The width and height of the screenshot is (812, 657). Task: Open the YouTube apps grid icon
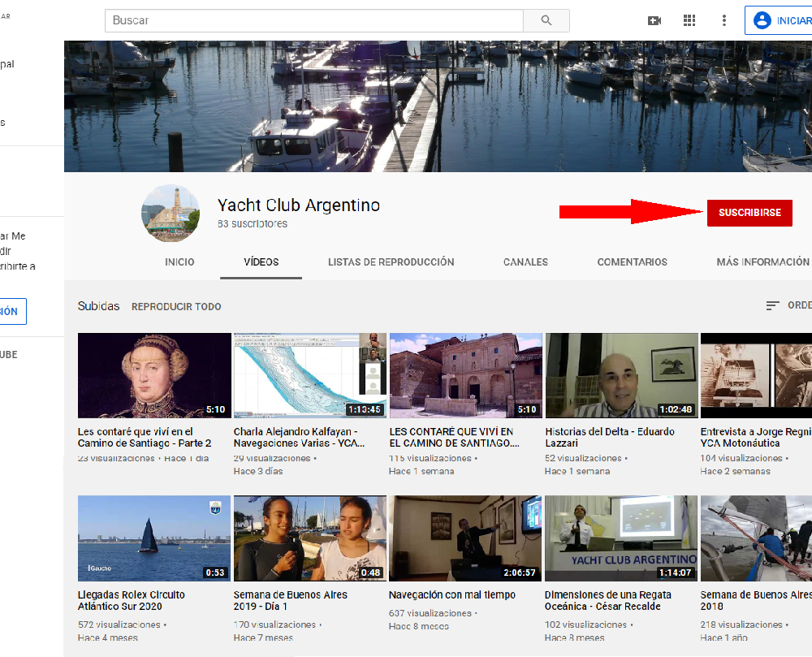click(x=689, y=20)
